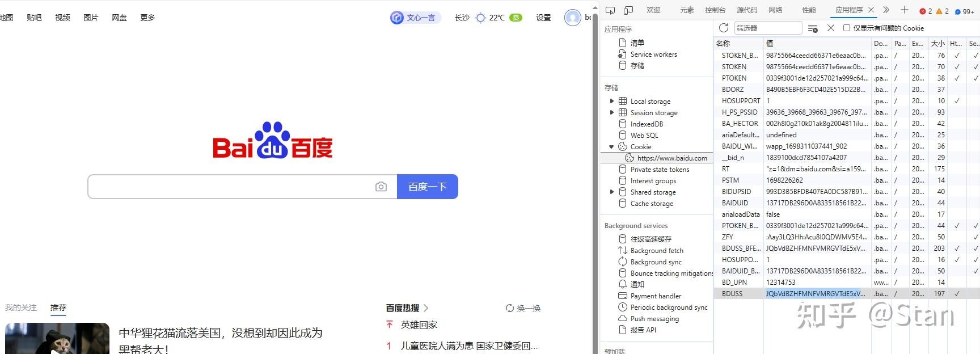The width and height of the screenshot is (980, 354).
Task: Open Cache storage
Action: (x=652, y=204)
